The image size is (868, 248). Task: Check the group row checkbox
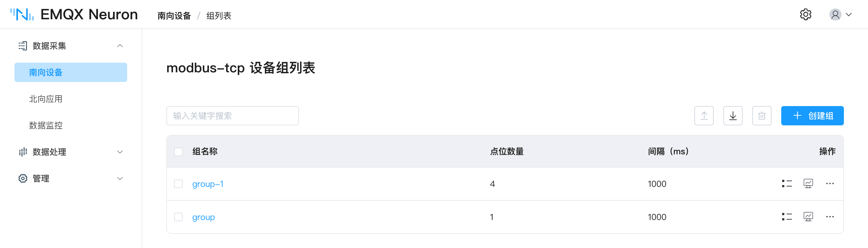click(x=178, y=217)
